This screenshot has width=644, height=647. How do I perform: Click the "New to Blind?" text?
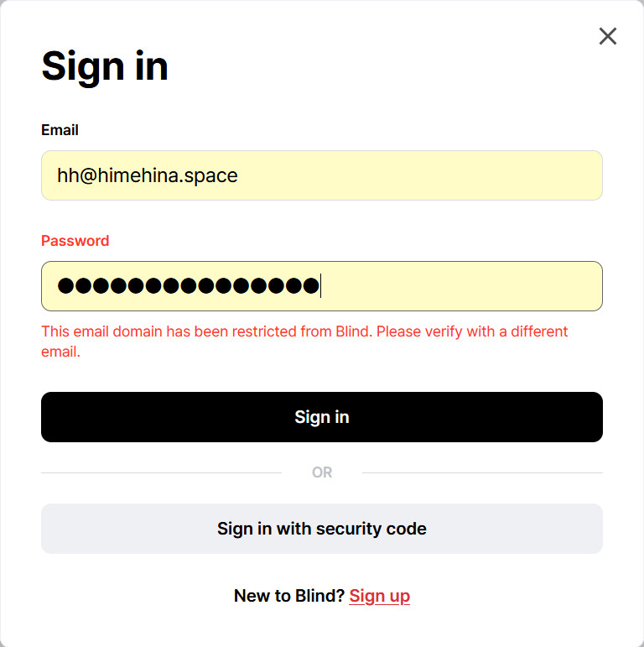click(288, 596)
